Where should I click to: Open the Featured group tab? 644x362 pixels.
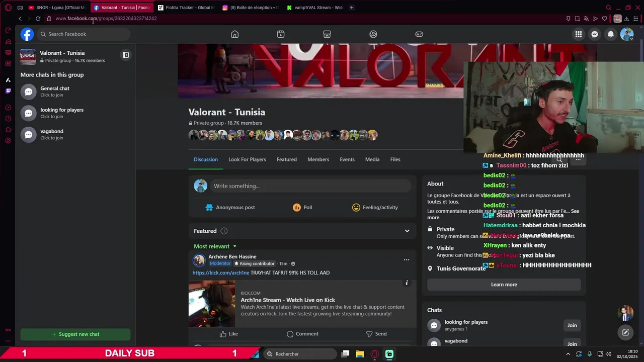coord(286,159)
